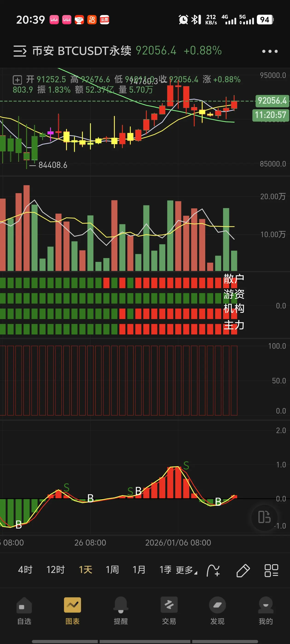Open the add indicator icon

[213, 570]
